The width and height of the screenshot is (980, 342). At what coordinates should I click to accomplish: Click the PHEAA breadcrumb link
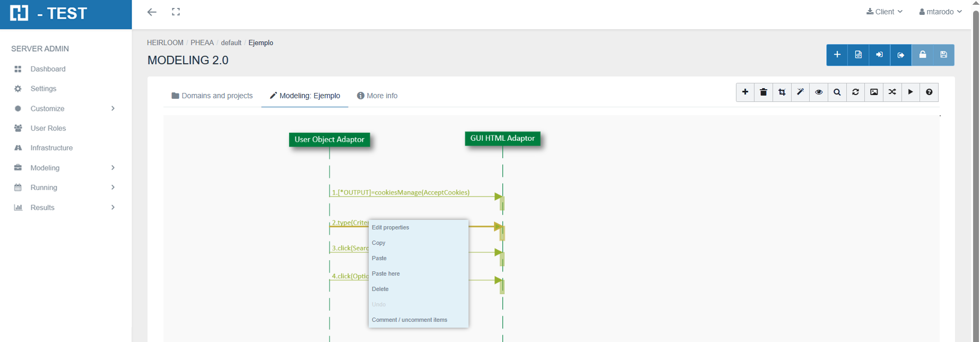point(202,42)
